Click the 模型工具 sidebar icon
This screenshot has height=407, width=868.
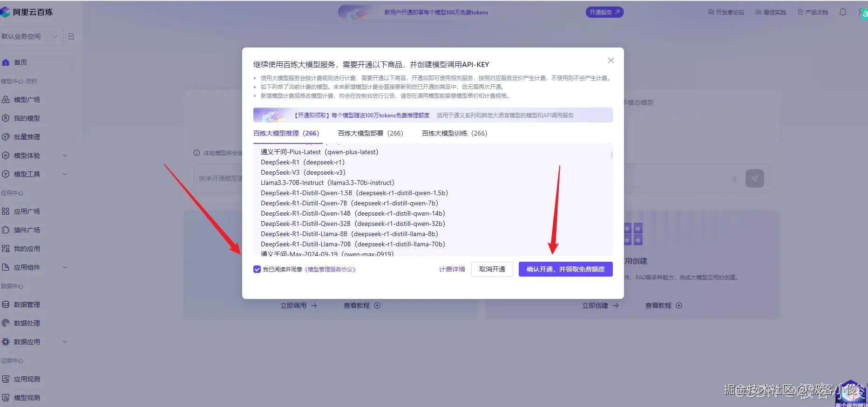coord(6,174)
